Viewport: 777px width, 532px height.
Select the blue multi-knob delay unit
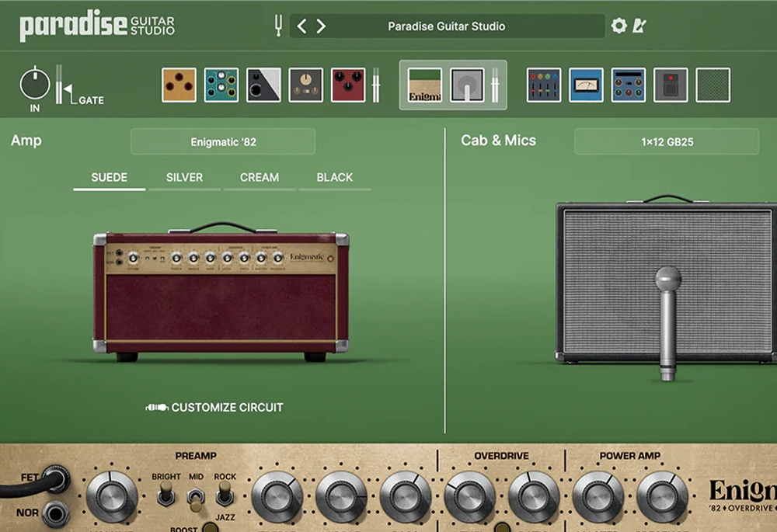click(629, 85)
